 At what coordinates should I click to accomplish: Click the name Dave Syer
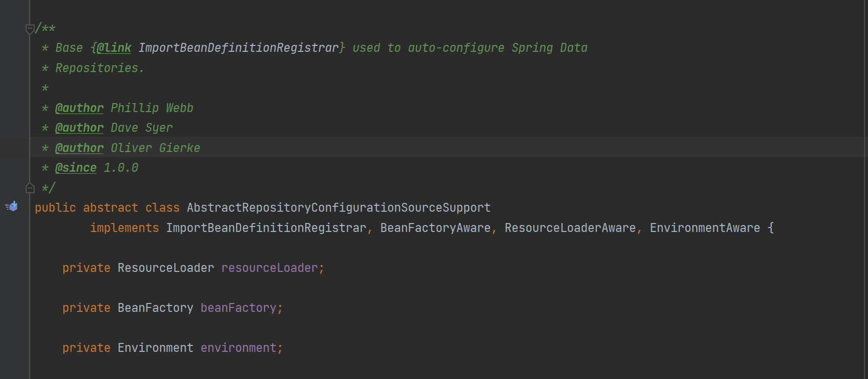coord(142,128)
